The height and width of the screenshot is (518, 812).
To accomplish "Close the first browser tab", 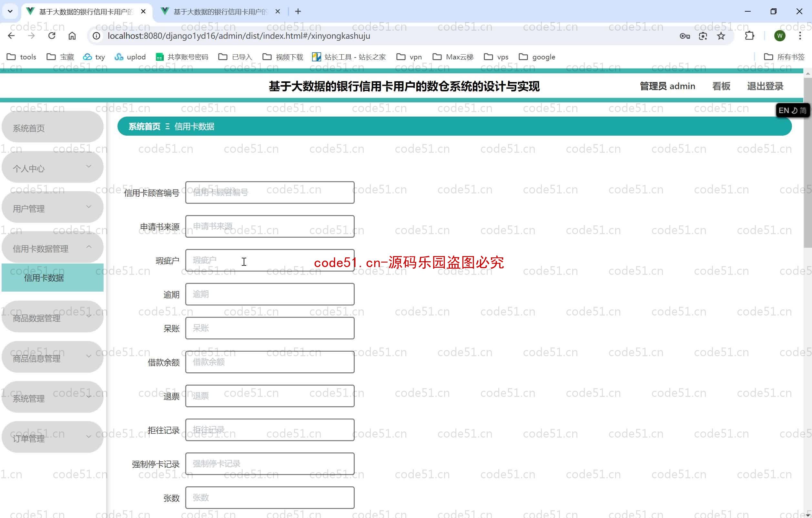I will click(x=143, y=12).
